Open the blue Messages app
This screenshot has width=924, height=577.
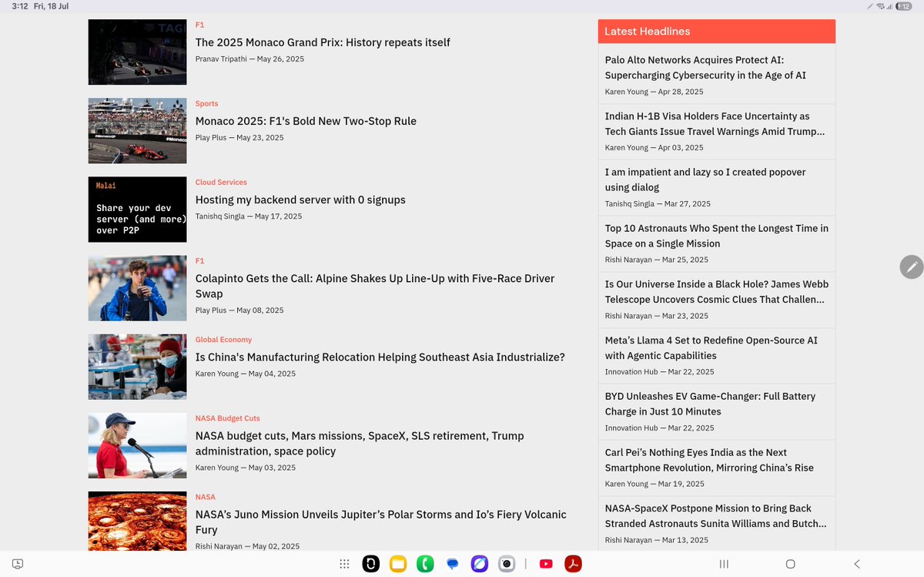[453, 564]
